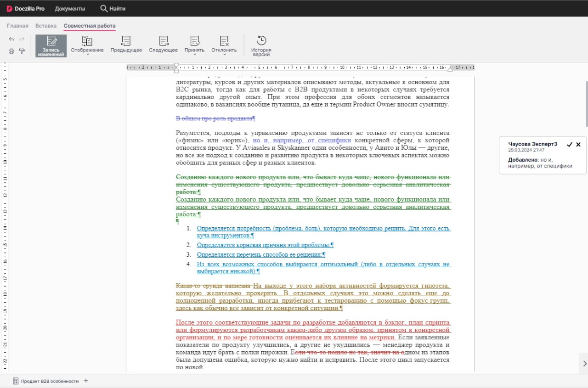Click the right indent marker on ruler
Viewport: 588px width, 388px height.
point(450,69)
